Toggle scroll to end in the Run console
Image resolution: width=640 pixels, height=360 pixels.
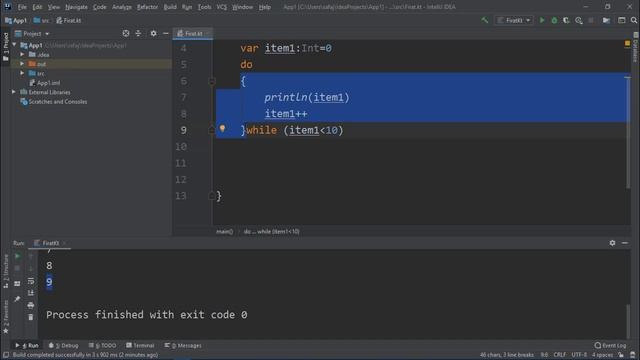click(x=31, y=293)
